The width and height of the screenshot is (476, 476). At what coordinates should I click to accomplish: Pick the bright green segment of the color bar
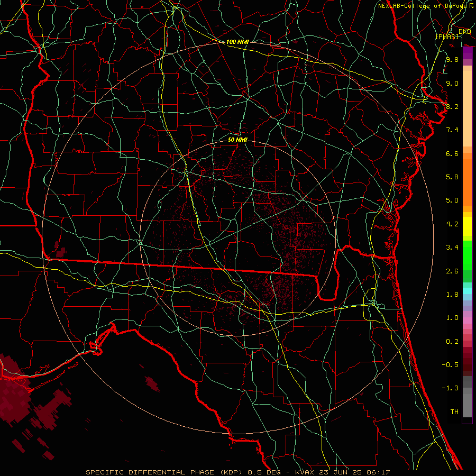(467, 255)
